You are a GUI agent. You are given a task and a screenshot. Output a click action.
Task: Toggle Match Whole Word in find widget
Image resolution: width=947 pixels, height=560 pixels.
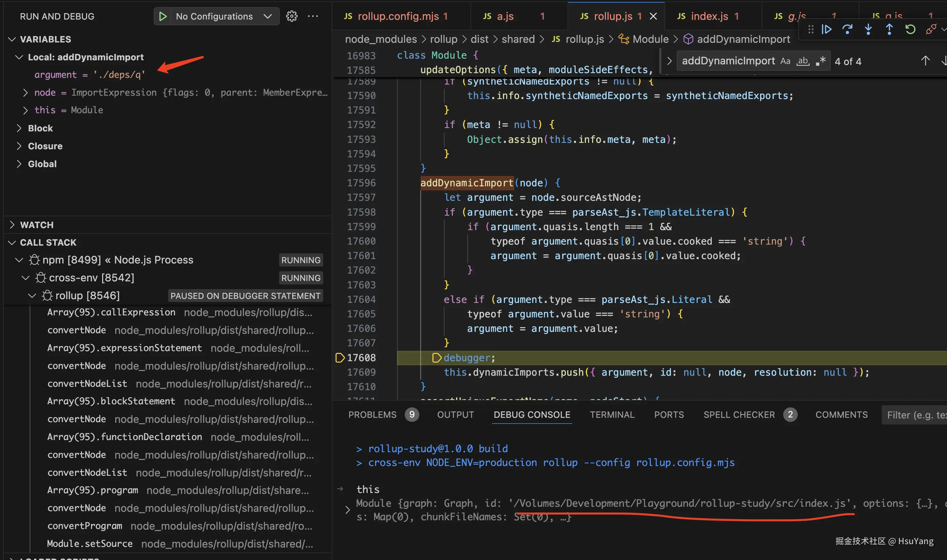tap(803, 61)
